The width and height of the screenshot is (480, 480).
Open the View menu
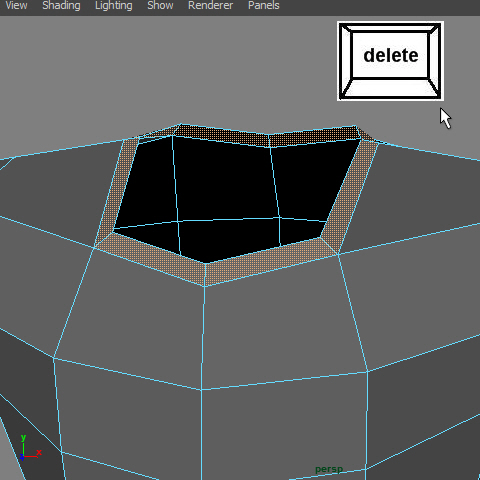click(16, 6)
